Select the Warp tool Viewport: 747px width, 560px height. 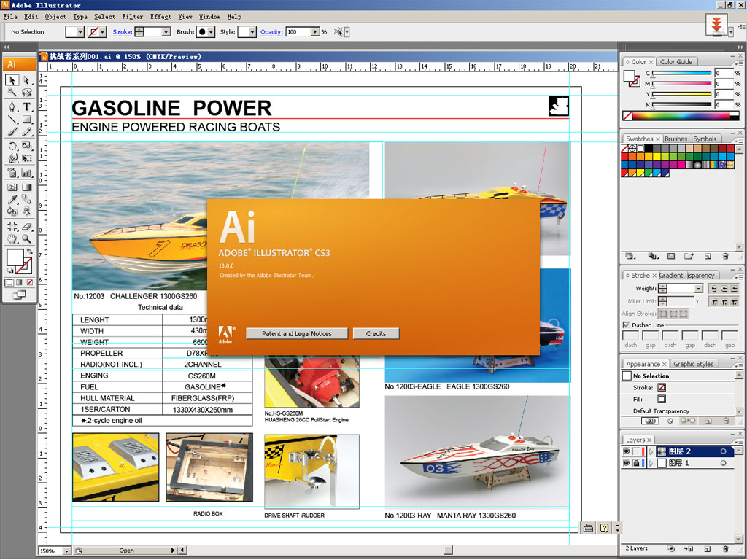click(12, 157)
